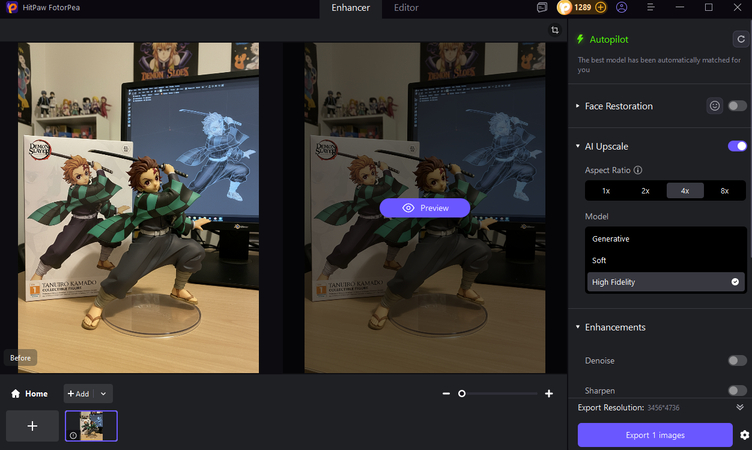This screenshot has height=450, width=752.
Task: Click the large plus add-image tile
Action: tap(32, 426)
